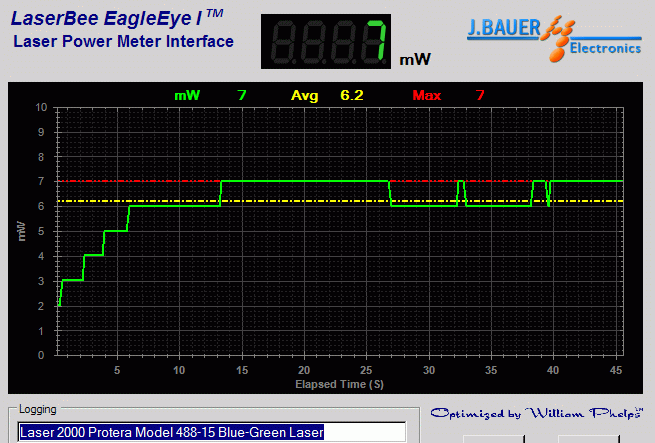
Task: Click the logging description input field
Action: (x=212, y=432)
